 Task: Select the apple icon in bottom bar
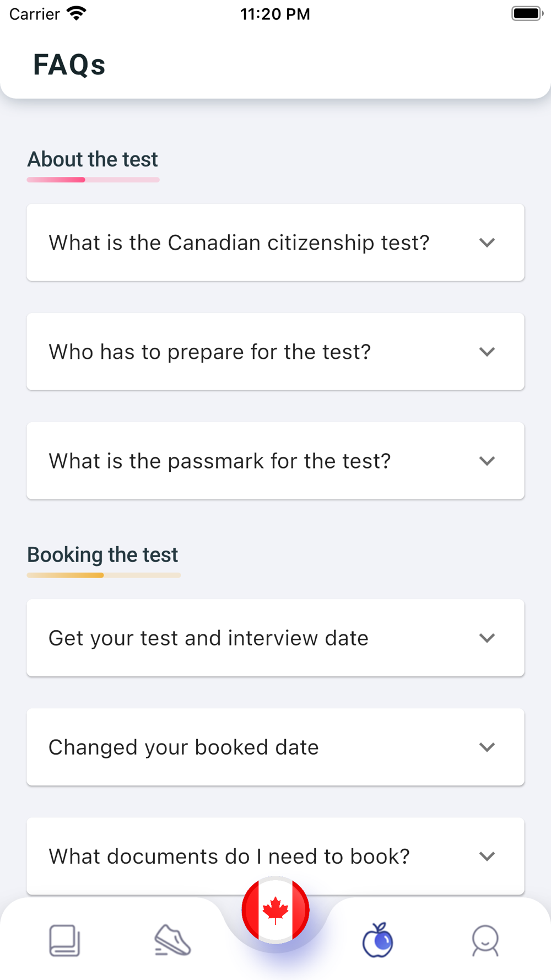point(377,940)
